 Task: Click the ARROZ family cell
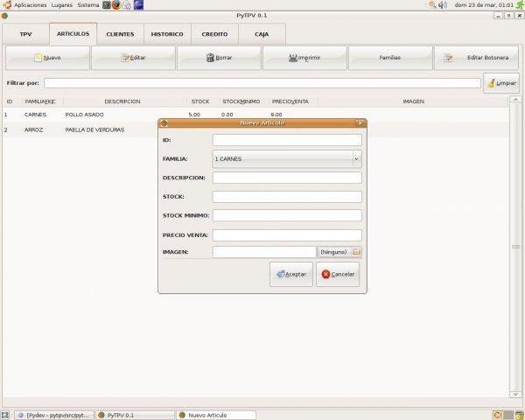33,130
